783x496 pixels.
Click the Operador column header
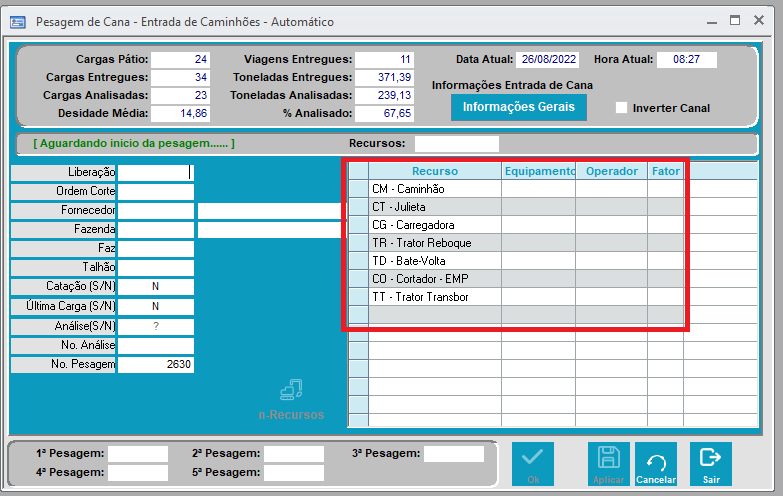click(612, 171)
